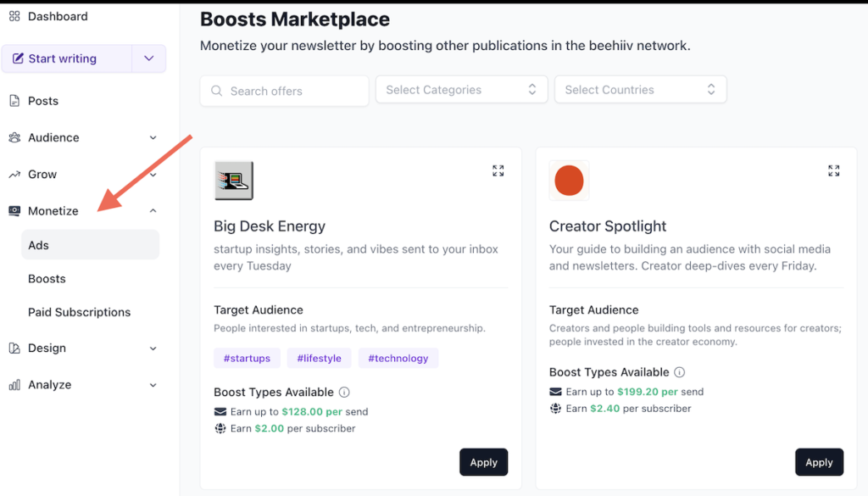Click the Dashboard grid icon
This screenshot has width=868, height=496.
click(x=14, y=17)
